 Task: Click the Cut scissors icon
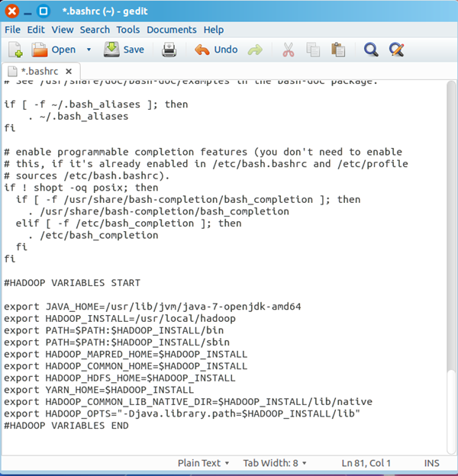click(x=288, y=50)
